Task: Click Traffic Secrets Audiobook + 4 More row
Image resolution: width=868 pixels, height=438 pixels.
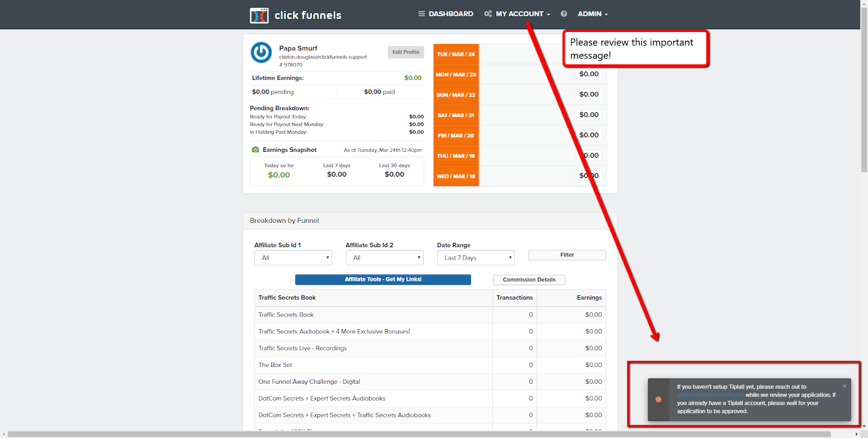Action: 430,332
